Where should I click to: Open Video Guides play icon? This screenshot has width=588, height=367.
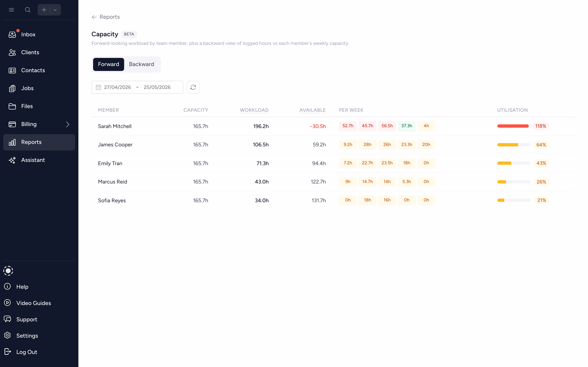(x=8, y=303)
